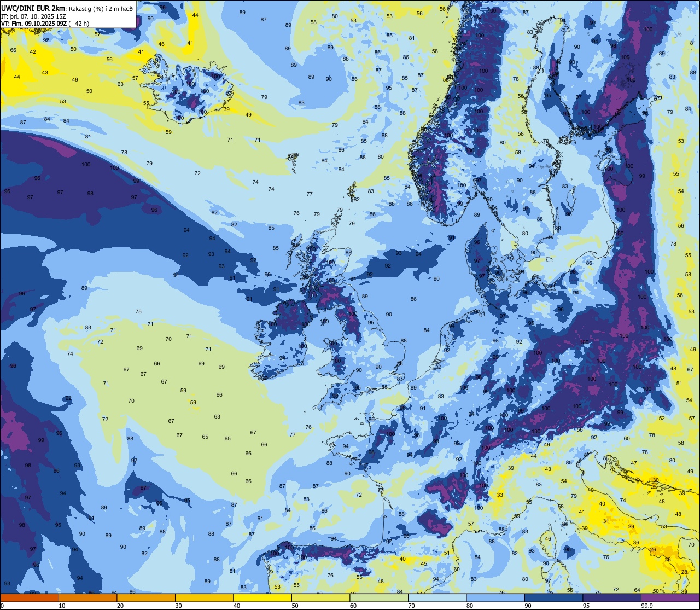Select the 70–80 light blue legend swatch
700x610 pixels.
[437, 598]
